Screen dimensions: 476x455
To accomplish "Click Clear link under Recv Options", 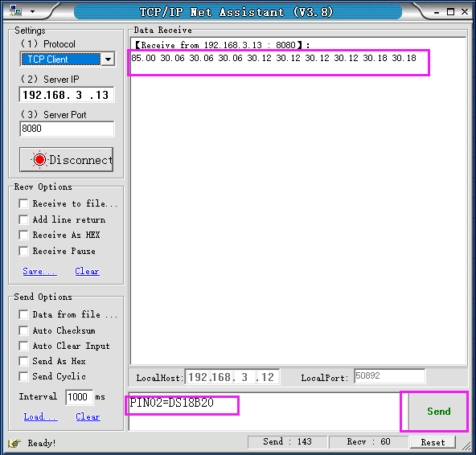I will pyautogui.click(x=87, y=271).
